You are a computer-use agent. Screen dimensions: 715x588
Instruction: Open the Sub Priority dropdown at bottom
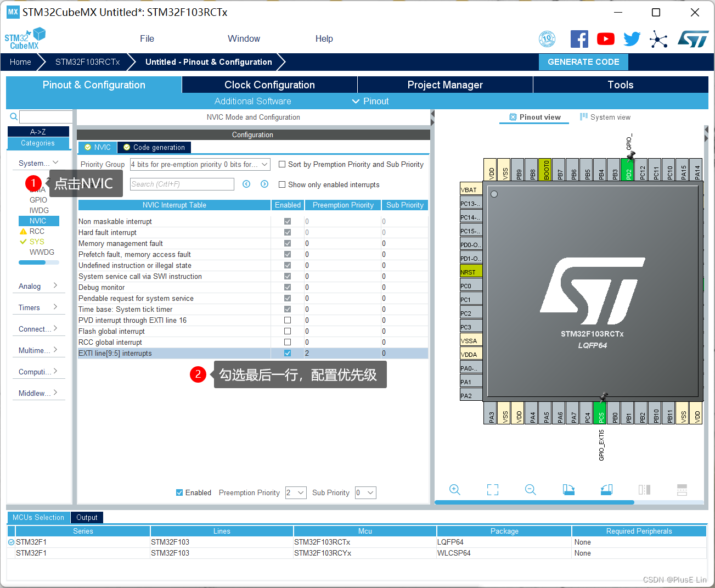tap(365, 492)
